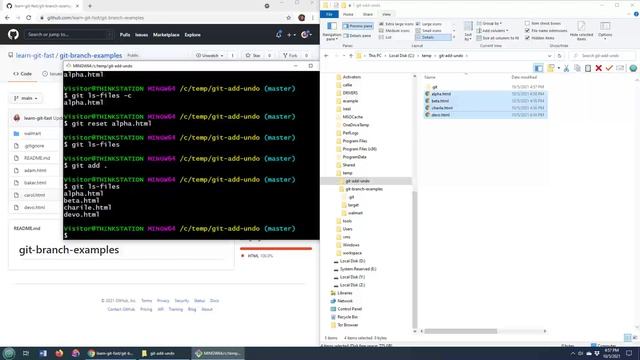Viewport: 640px width, 360px height.
Task: Click the envelope rename icon in Explorer toolbar
Action: [620, 68]
